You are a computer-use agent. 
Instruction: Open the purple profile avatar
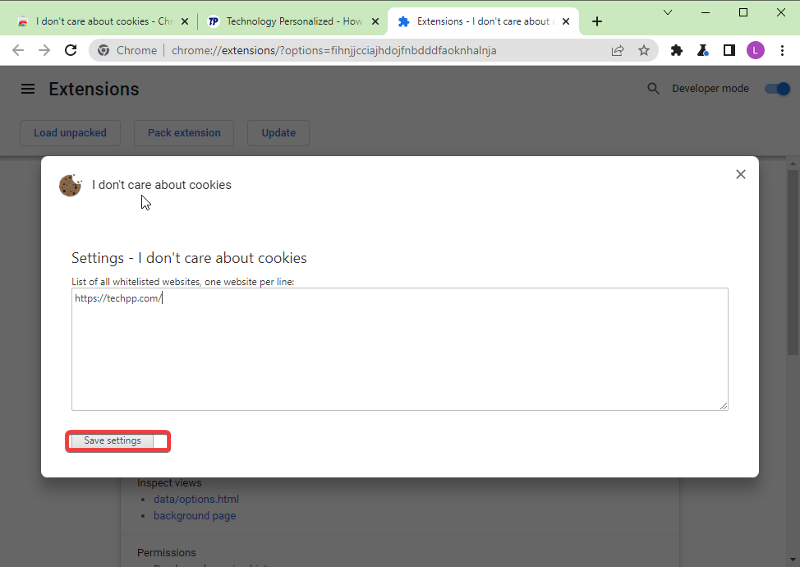pos(755,50)
